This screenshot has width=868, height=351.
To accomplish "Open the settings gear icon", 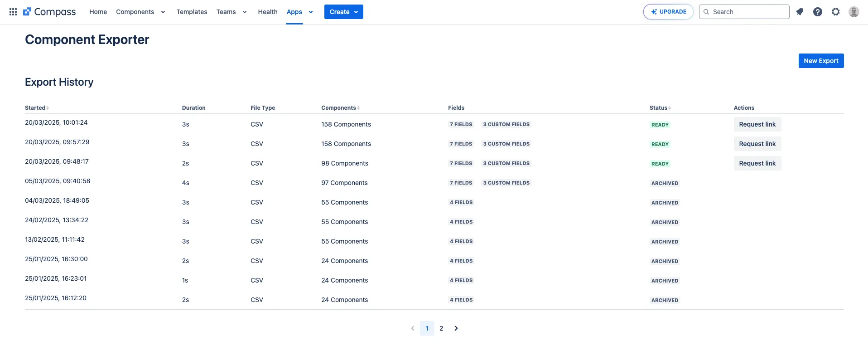I will [x=836, y=12].
